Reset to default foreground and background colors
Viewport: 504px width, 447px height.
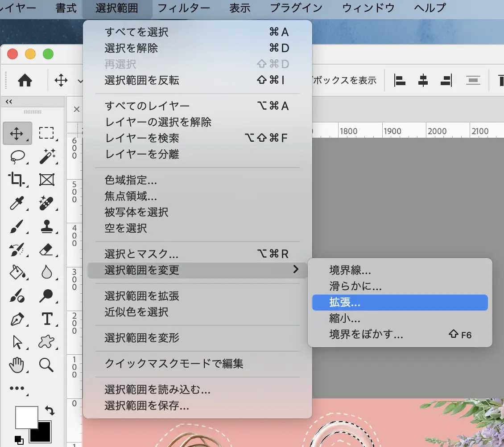point(19,439)
